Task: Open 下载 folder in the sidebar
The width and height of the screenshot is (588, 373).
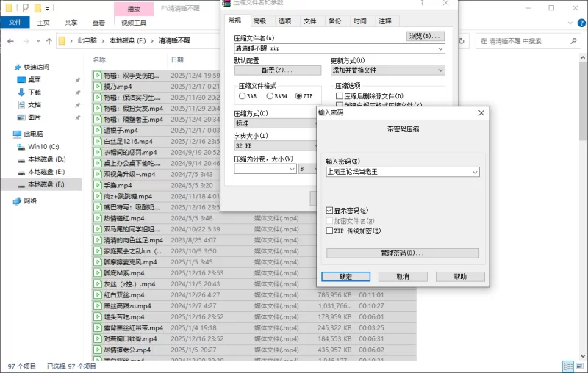Action: point(34,92)
